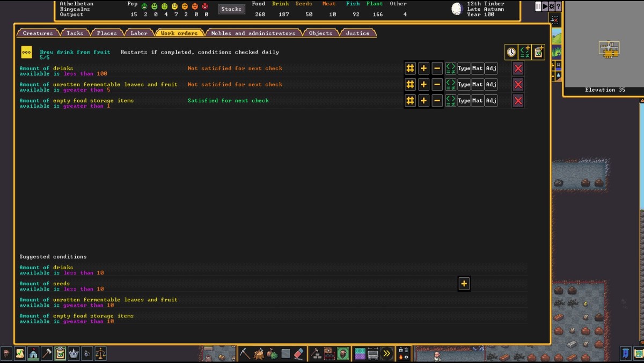This screenshot has width=644, height=363.
Task: Change comparison operator for drinks condition
Action: coord(450,69)
